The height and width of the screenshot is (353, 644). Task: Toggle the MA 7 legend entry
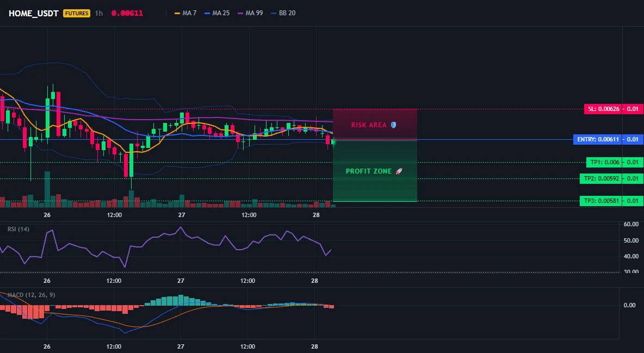pos(185,13)
